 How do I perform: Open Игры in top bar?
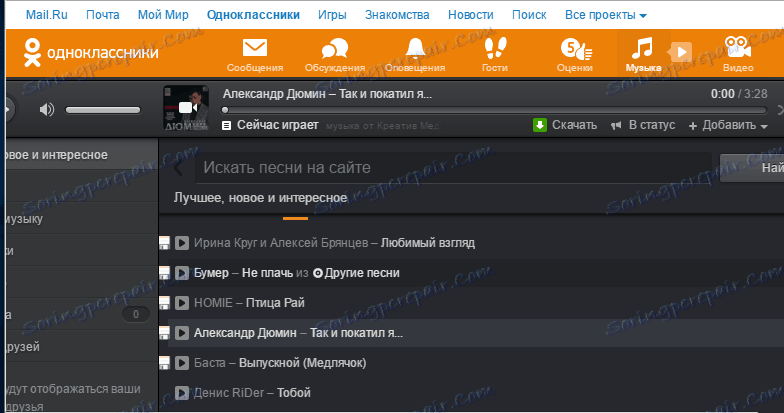point(332,15)
